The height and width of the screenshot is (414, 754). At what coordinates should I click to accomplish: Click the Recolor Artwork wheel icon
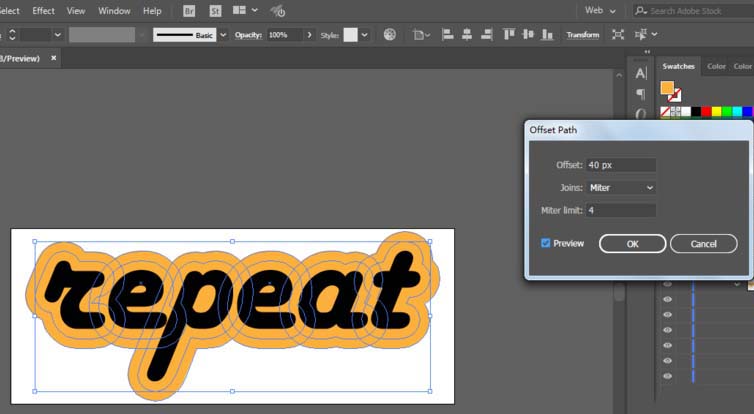389,34
